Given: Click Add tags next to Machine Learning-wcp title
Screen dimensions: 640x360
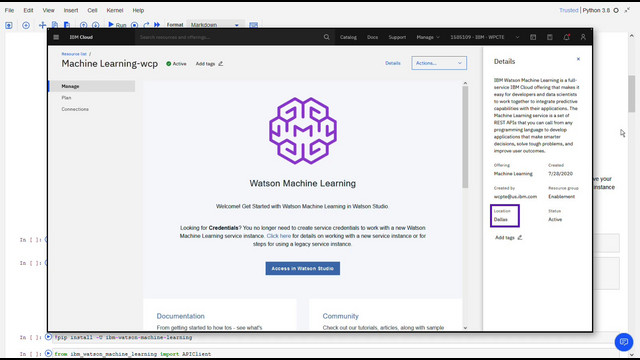Looking at the screenshot, I should [x=205, y=64].
